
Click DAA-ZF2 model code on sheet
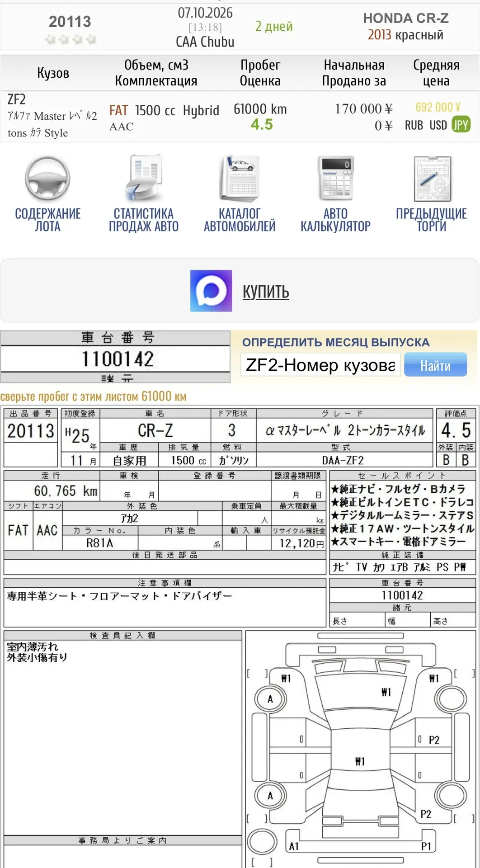point(343,460)
